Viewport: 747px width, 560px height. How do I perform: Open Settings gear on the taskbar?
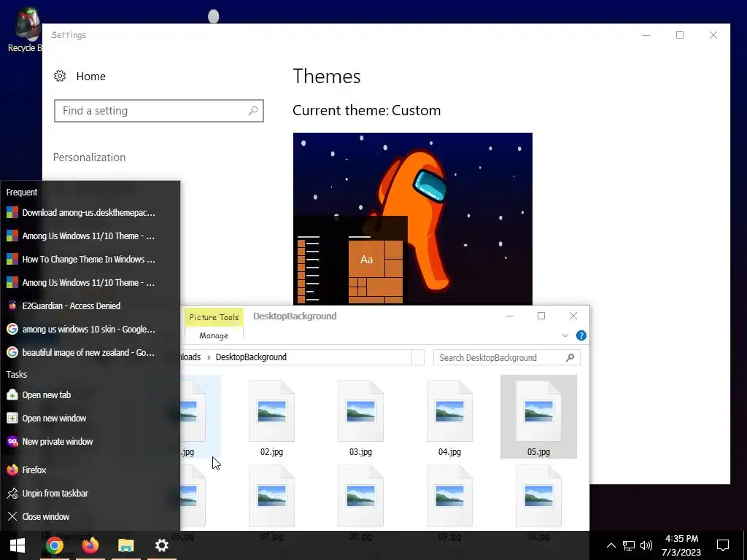[161, 545]
